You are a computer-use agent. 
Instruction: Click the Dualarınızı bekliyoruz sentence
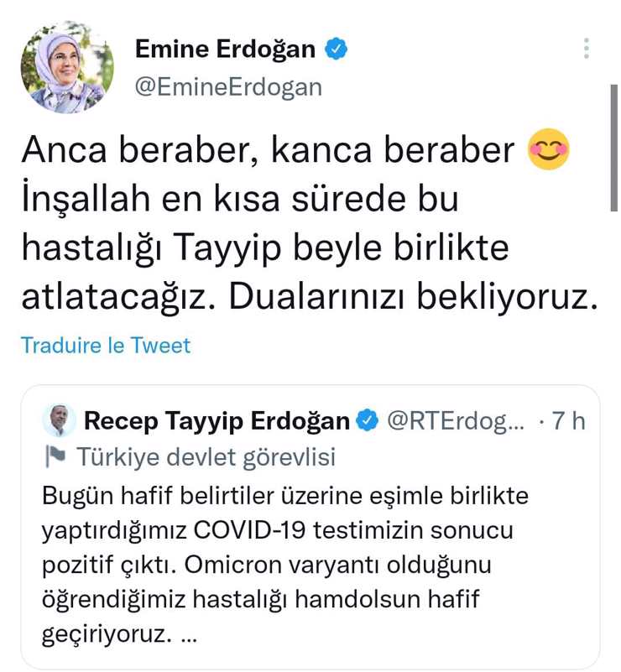(x=414, y=297)
